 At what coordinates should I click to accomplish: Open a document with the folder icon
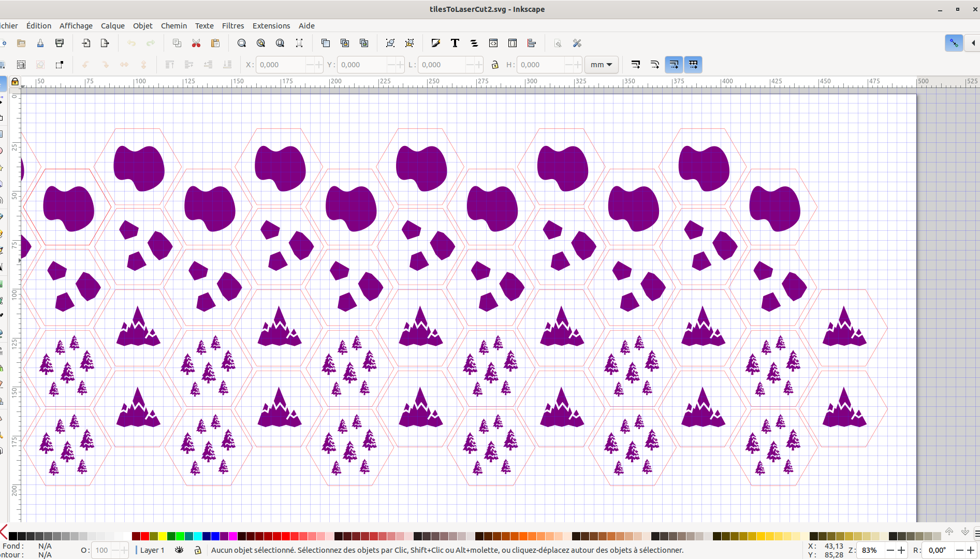(x=21, y=43)
